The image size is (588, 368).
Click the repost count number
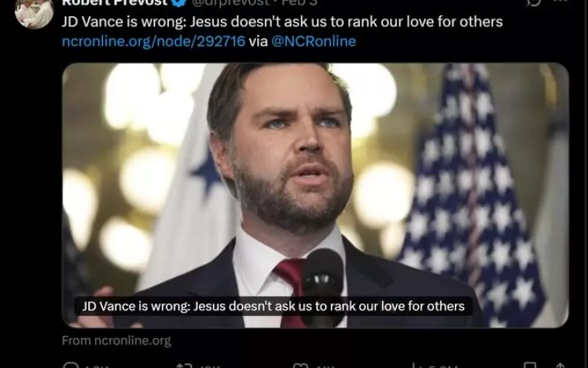[x=210, y=366]
